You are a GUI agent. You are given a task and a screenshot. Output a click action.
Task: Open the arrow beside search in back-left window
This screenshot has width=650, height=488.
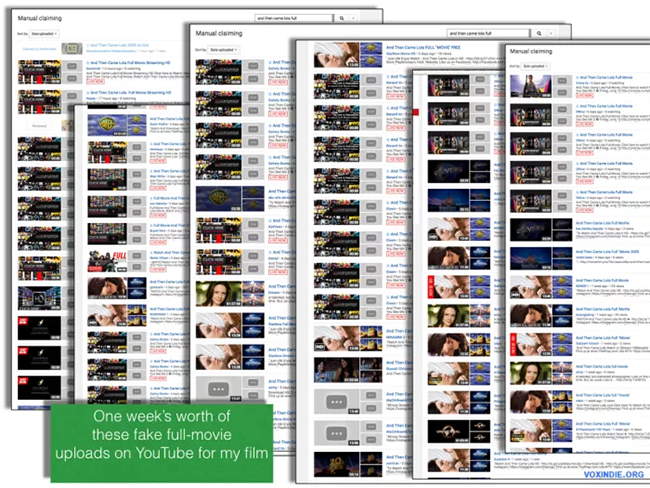tap(353, 18)
